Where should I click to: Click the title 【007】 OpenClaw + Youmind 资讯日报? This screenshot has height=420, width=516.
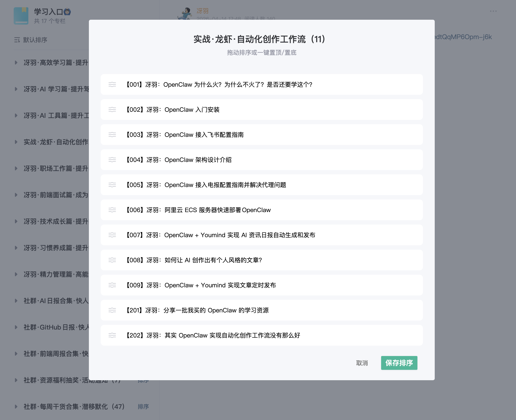point(220,235)
